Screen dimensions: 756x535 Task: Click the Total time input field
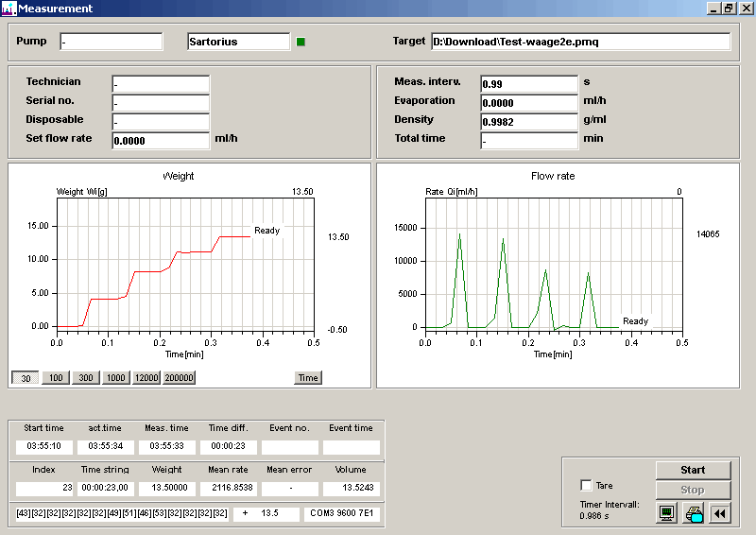coord(529,141)
